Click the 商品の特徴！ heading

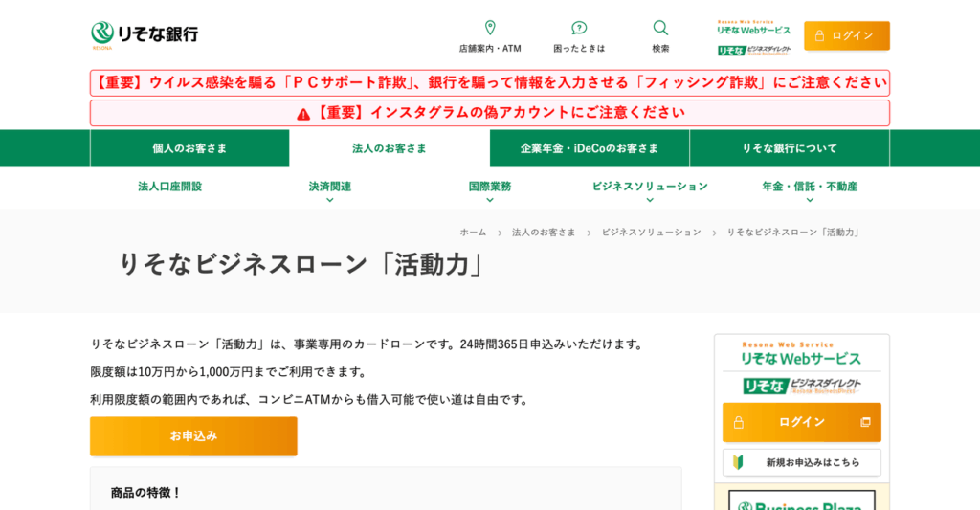tap(146, 493)
